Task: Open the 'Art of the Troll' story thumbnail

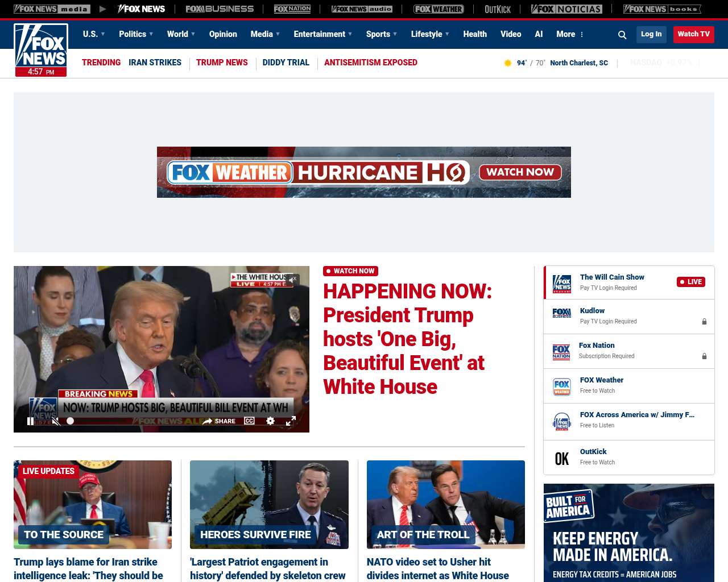Action: (446, 505)
